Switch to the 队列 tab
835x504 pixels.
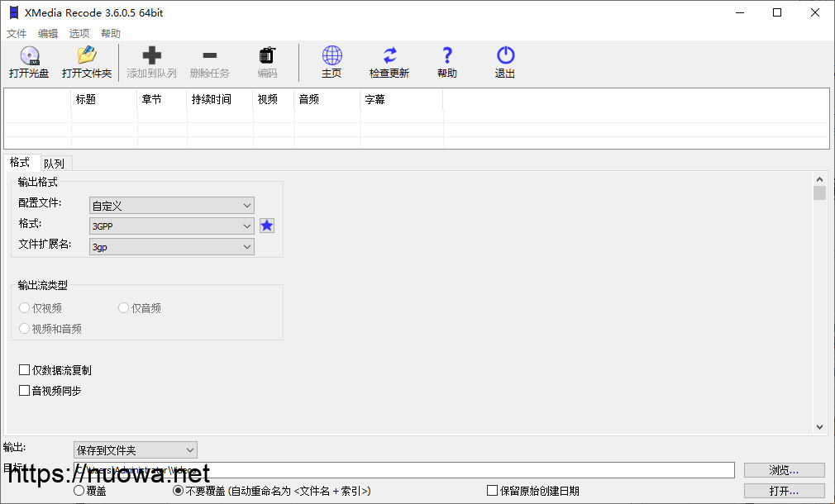tap(54, 164)
